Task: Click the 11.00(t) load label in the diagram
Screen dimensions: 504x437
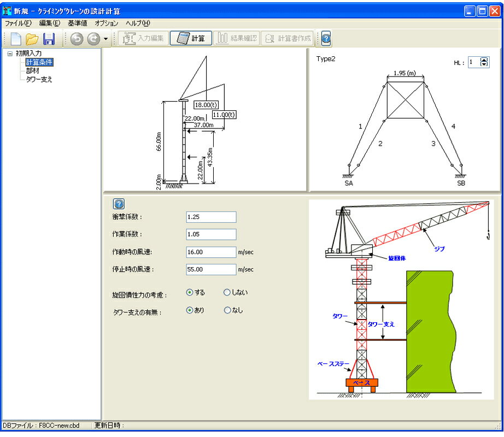Action: (224, 115)
